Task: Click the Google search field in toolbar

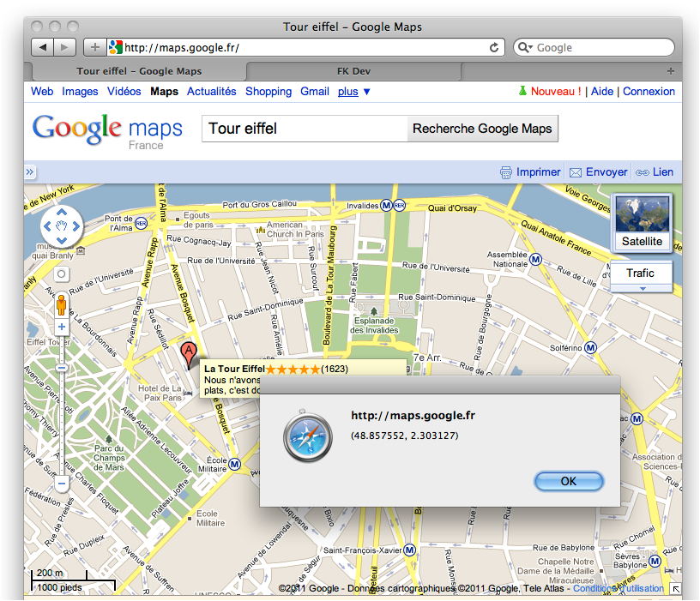Action: [x=594, y=47]
